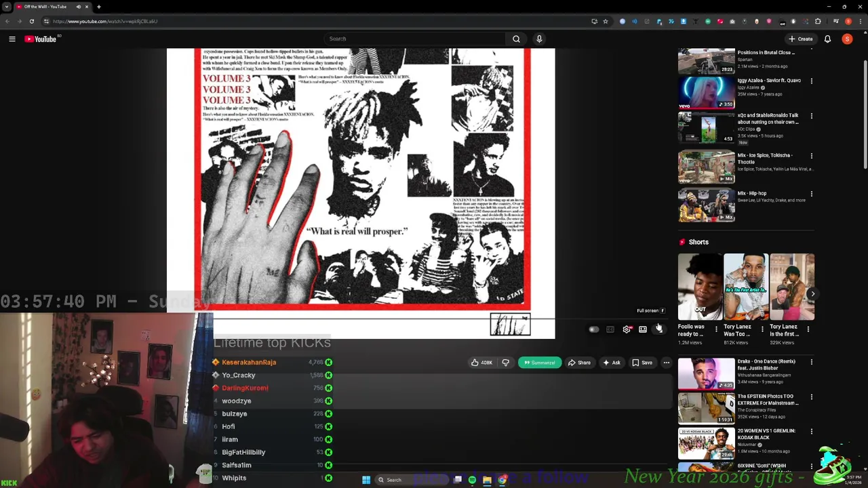Viewport: 868px width, 488px height.
Task: Open the Mix - Hip-hop title
Action: point(752,193)
